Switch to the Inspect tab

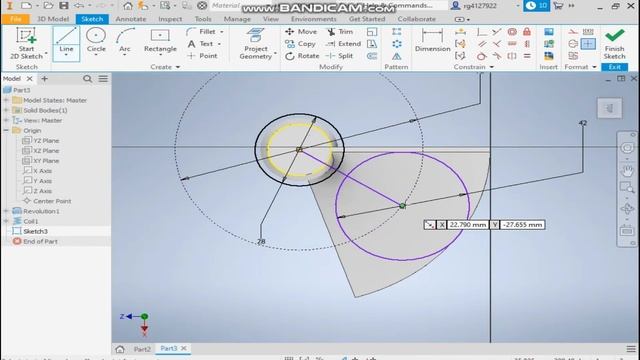pos(170,19)
